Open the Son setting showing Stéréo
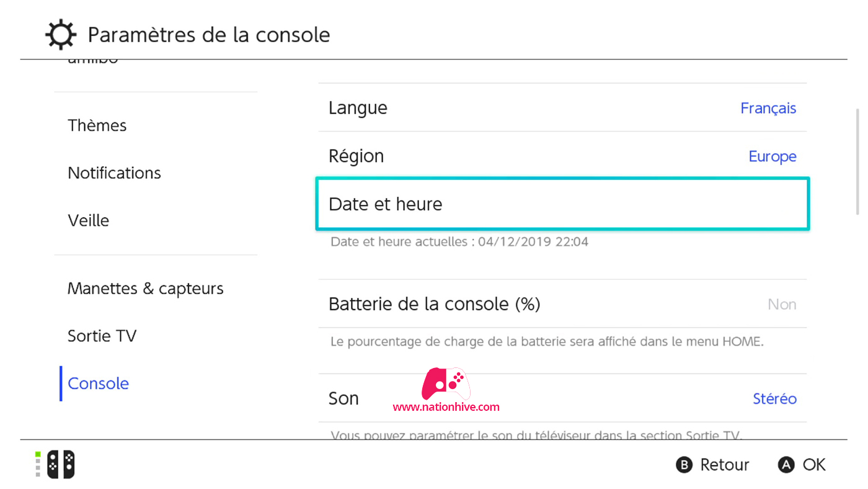 pos(562,398)
